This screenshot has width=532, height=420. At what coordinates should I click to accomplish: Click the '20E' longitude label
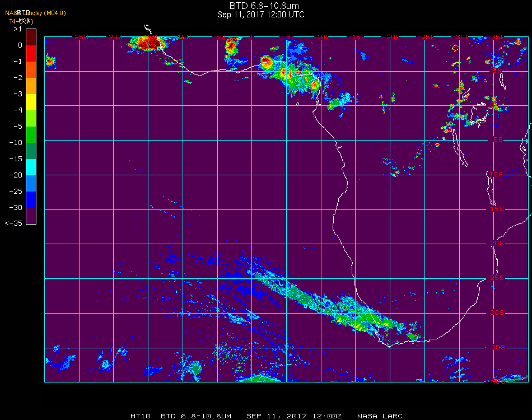click(x=393, y=37)
